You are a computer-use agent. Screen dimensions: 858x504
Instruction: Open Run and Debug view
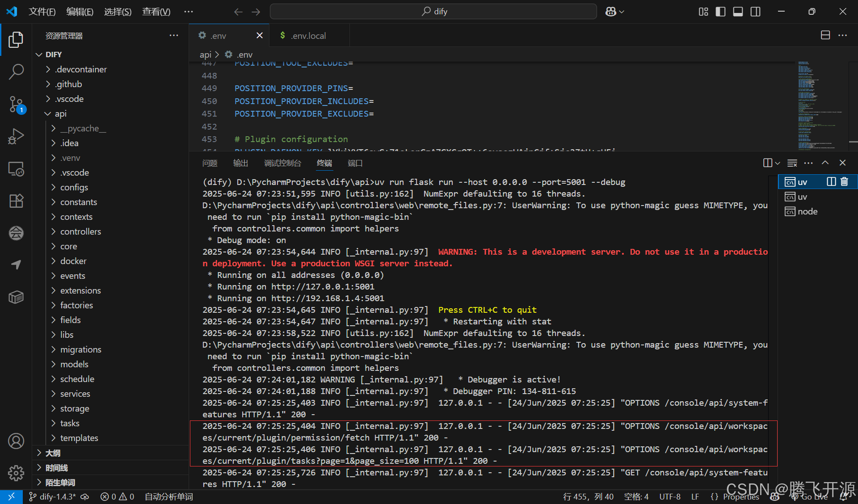tap(16, 136)
